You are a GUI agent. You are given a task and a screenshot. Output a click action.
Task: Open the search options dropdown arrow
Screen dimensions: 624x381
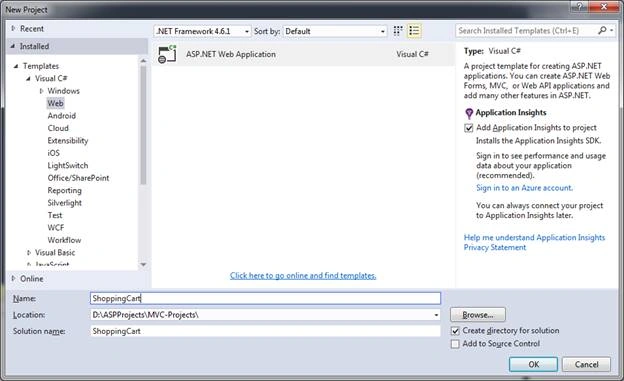click(x=612, y=30)
